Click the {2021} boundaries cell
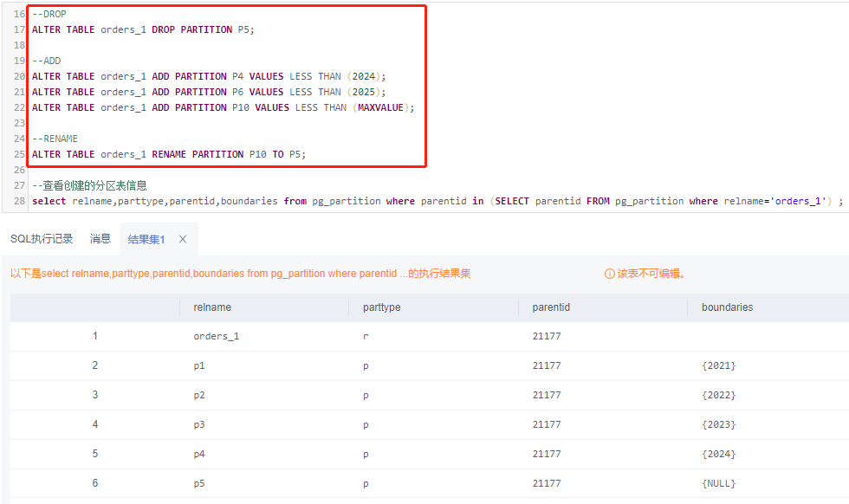849x504 pixels. 718,365
